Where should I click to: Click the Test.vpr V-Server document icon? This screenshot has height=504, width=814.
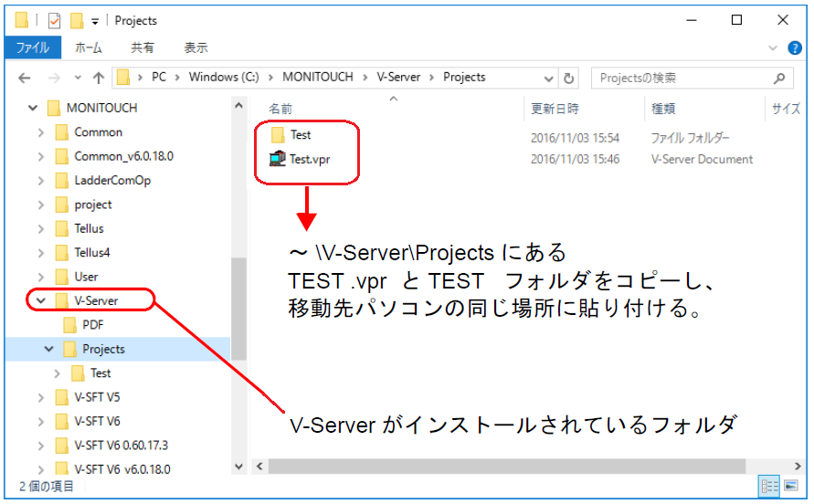click(x=278, y=159)
